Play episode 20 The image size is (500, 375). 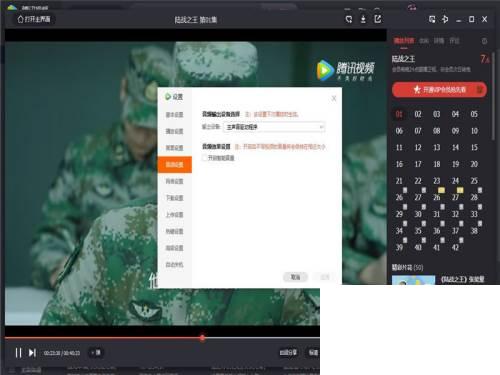point(474,164)
